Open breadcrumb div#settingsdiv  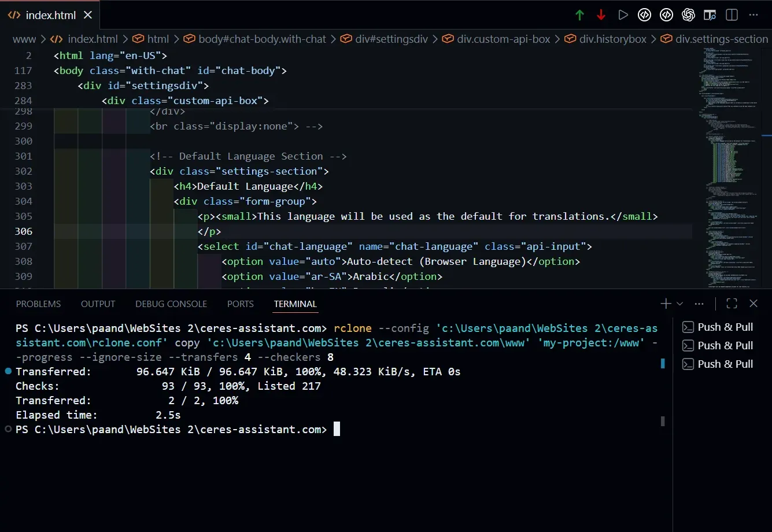click(384, 39)
